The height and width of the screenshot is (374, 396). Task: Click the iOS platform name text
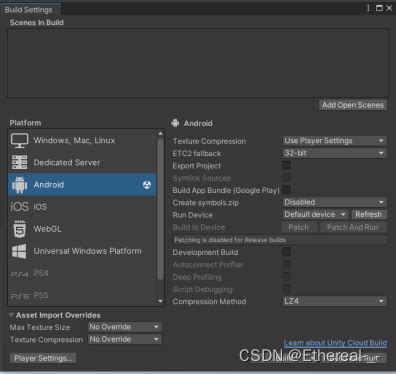point(40,207)
